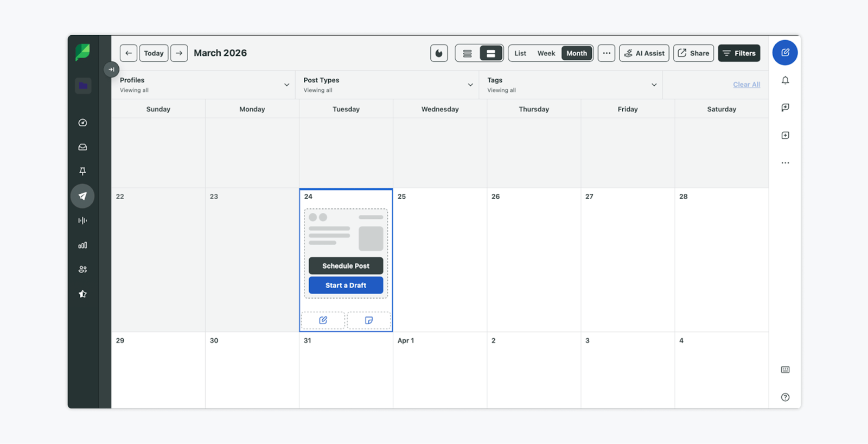Open the Reports bar chart icon
Screen dimensions: 868x444
coord(82,245)
